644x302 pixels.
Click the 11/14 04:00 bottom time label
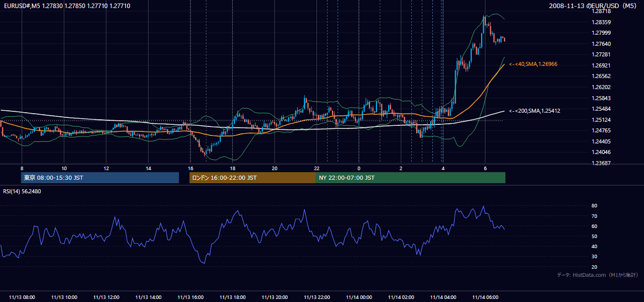tap(443, 297)
